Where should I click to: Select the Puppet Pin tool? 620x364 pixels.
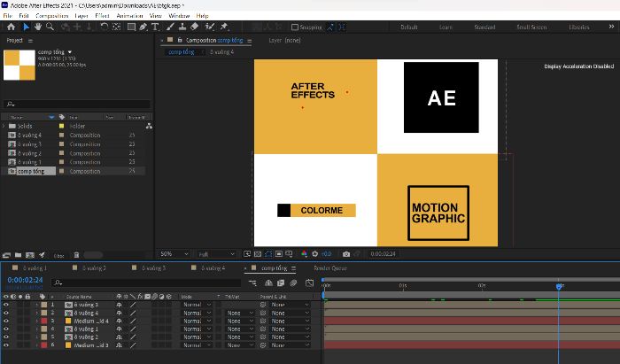tap(224, 27)
